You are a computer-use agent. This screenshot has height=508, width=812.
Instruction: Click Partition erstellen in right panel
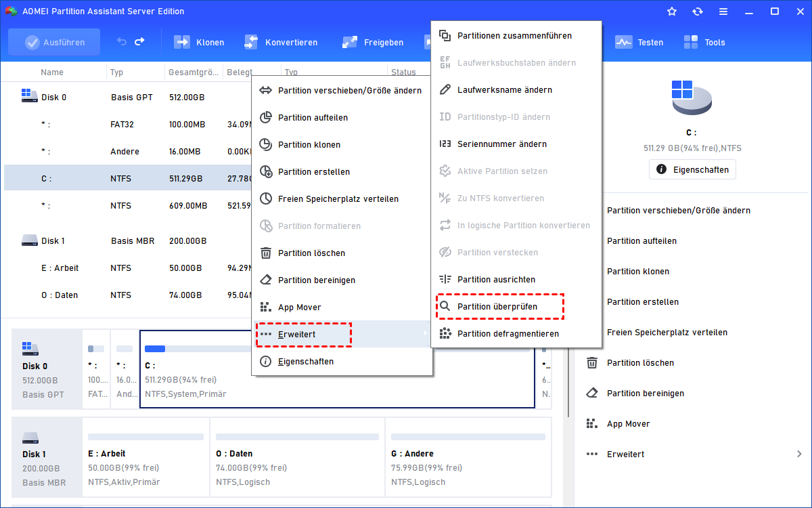[643, 301]
